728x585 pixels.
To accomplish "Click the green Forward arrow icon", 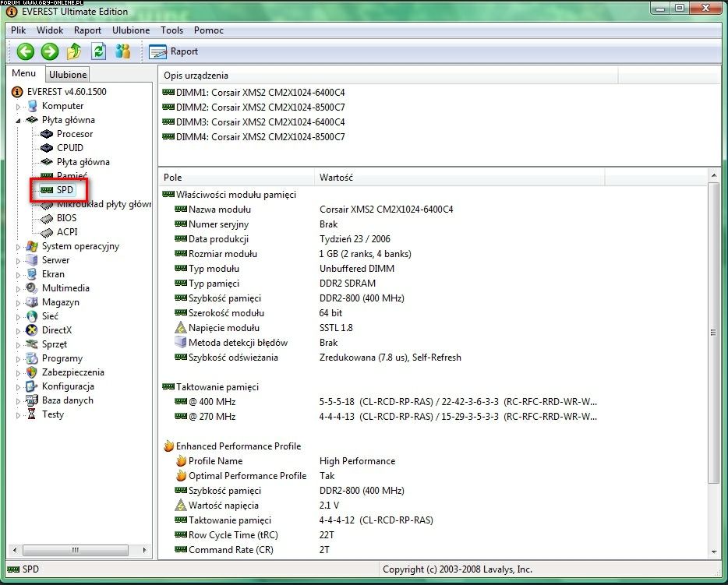I will click(x=50, y=51).
